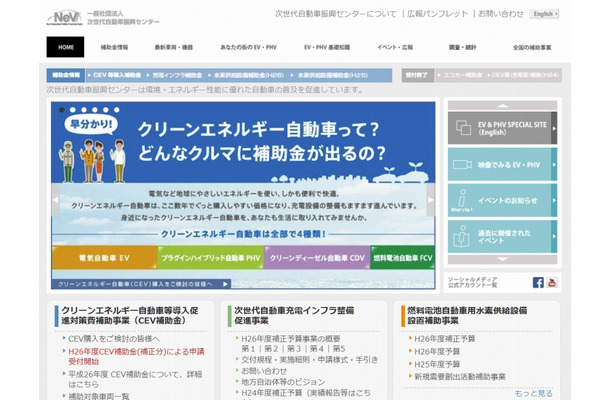The height and width of the screenshot is (400, 610).
Task: Select the HOME navigation tab
Action: 66,47
